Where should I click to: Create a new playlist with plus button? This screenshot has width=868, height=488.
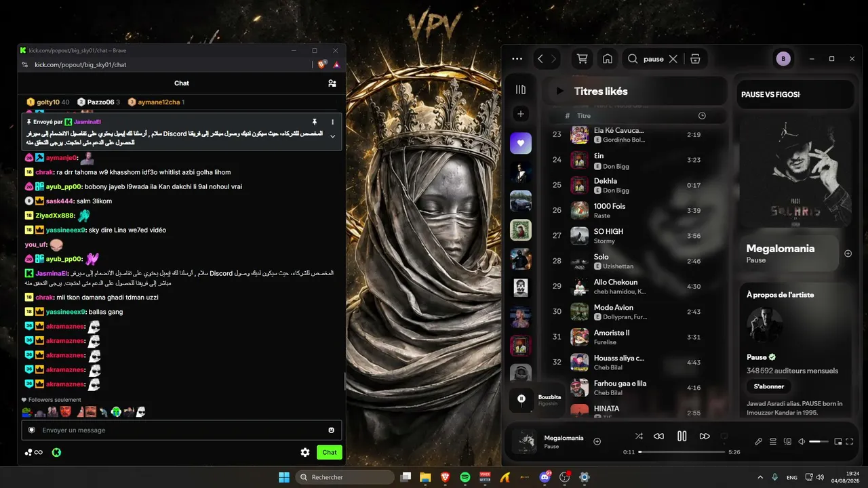(521, 114)
